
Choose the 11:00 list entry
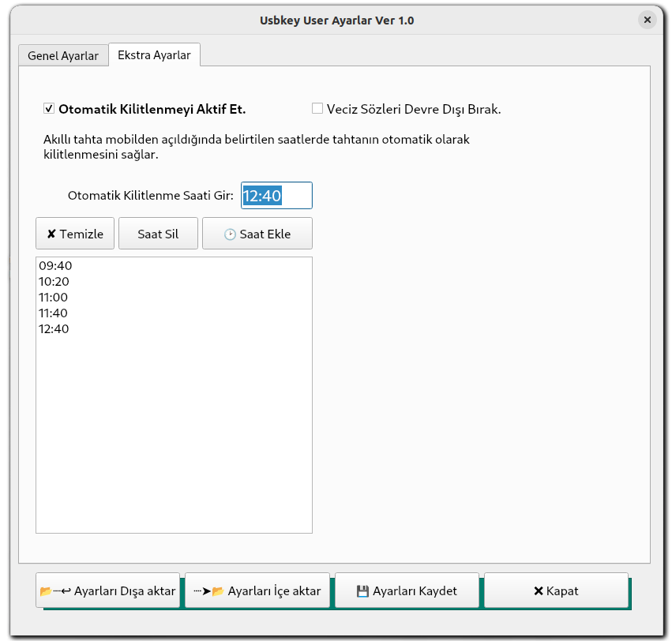tap(54, 298)
